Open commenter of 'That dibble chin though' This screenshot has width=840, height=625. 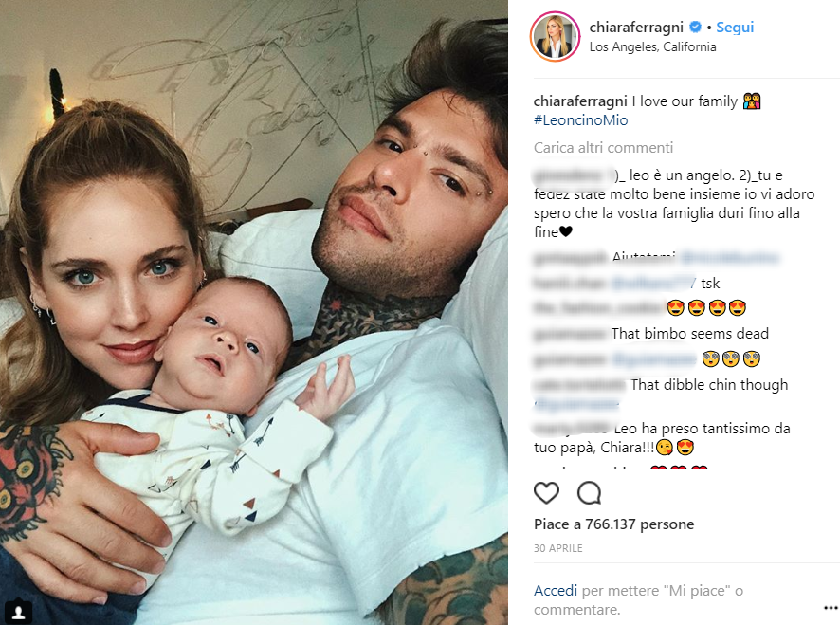579,385
